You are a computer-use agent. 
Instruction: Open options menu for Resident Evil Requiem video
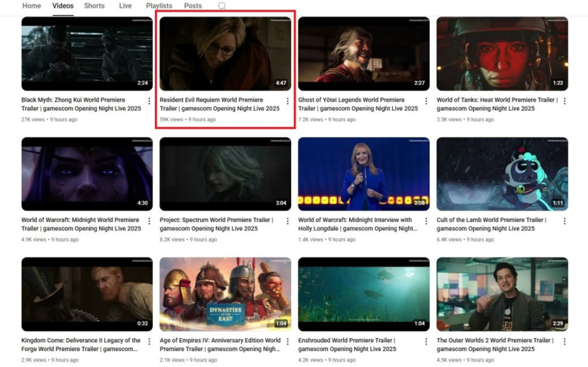pyautogui.click(x=288, y=102)
